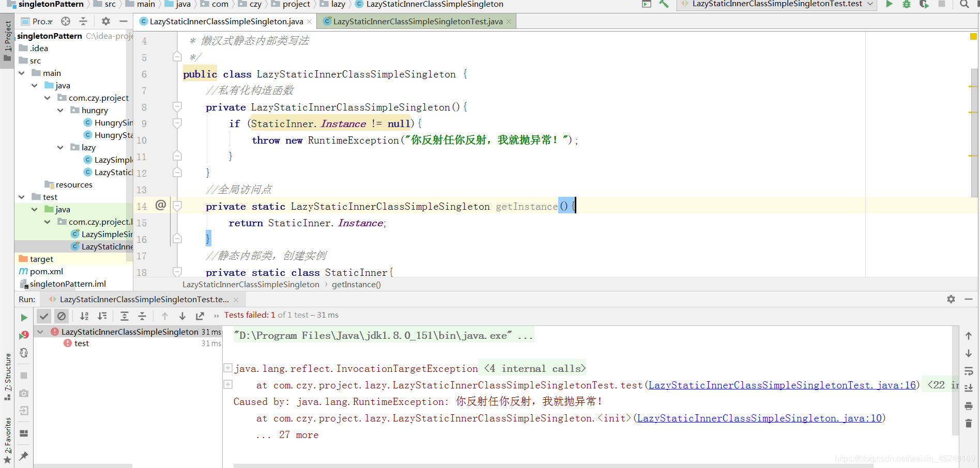Viewport: 980px width, 468px height.
Task: Close the Run panel test tab
Action: coord(236,300)
